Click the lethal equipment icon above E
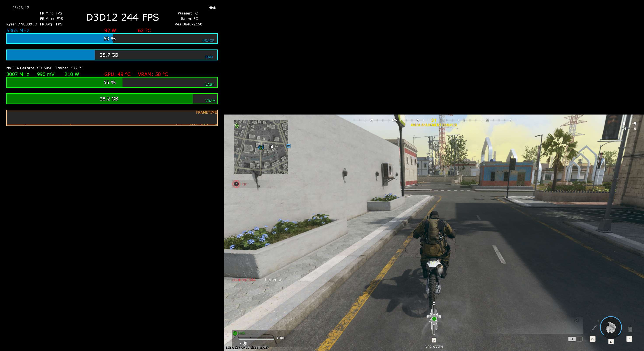644x351 pixels. pos(630,329)
